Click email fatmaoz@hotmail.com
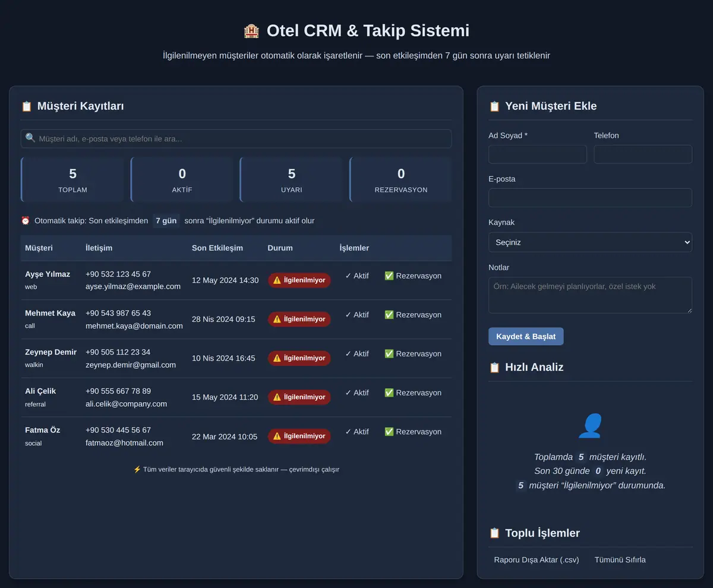 click(124, 443)
